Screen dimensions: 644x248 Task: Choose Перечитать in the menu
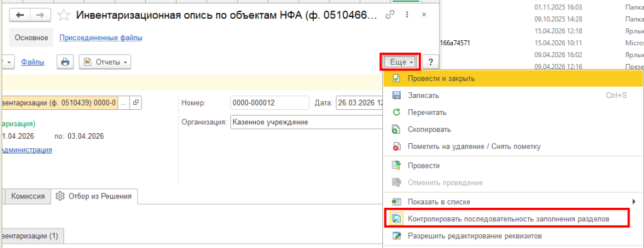click(x=513, y=112)
